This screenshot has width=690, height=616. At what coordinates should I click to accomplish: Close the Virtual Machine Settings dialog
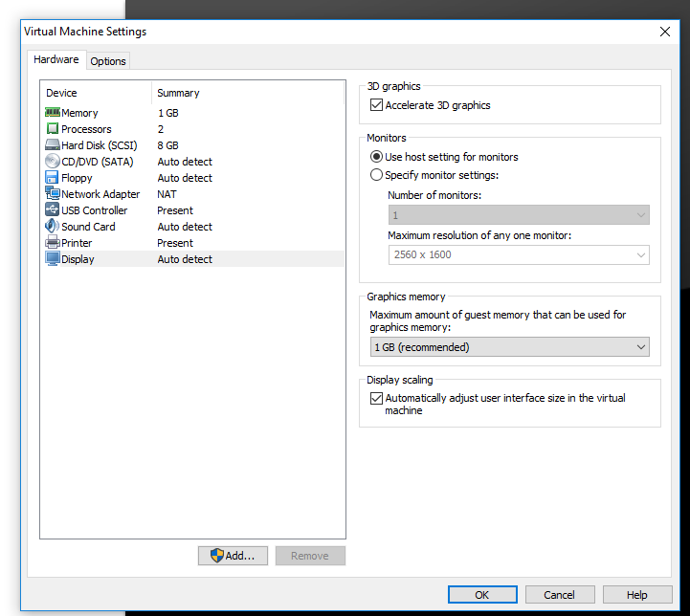coord(665,32)
